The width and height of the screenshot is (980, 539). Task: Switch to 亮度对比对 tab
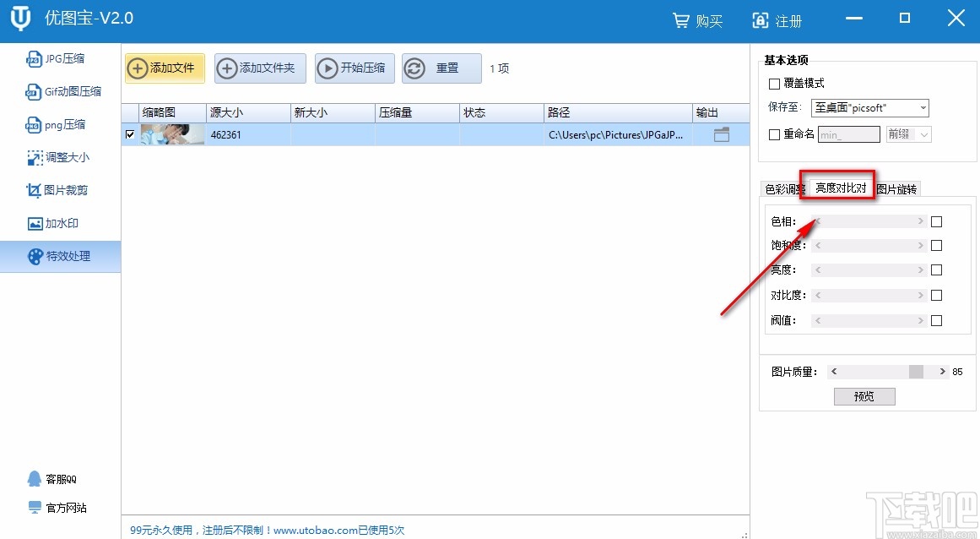[x=841, y=188]
